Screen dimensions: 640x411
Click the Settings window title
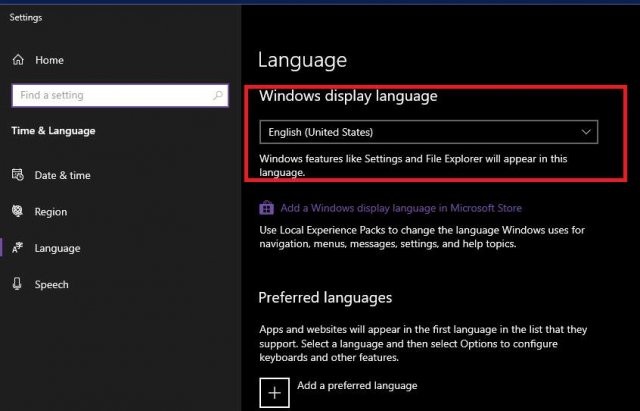pyautogui.click(x=26, y=17)
